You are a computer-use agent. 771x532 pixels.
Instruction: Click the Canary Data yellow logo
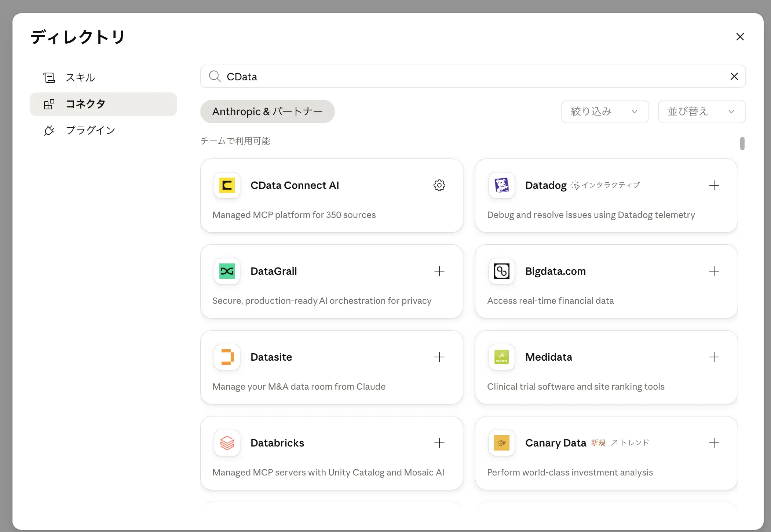[x=502, y=443]
